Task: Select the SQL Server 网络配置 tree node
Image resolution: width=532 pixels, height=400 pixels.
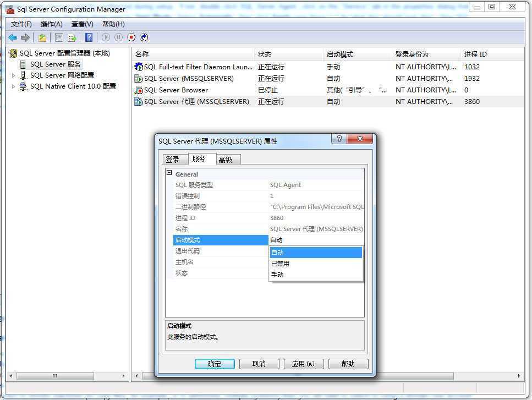Action: click(x=62, y=75)
